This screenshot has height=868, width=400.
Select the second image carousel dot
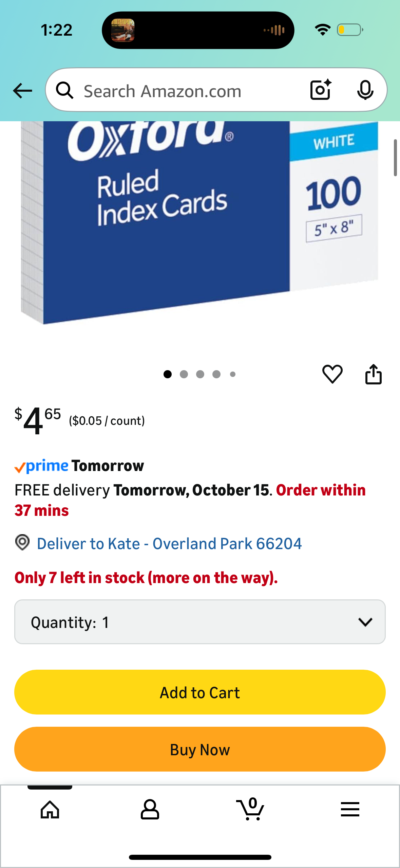(184, 374)
